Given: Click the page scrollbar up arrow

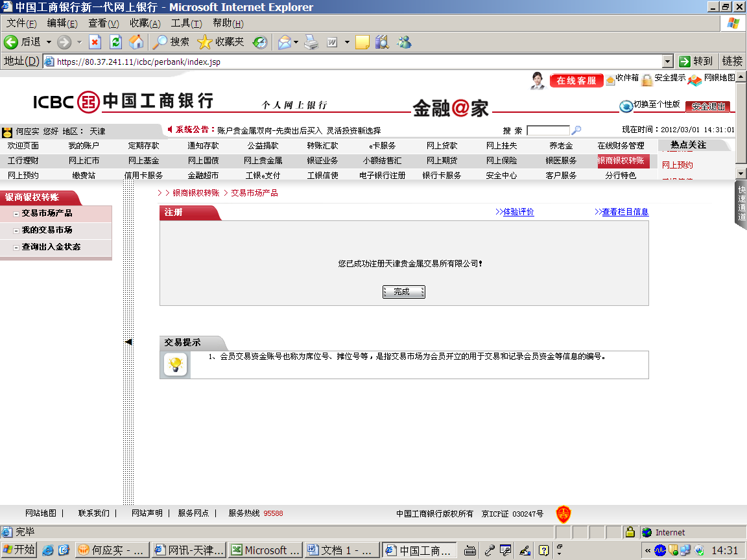Looking at the screenshot, I should pos(741,76).
